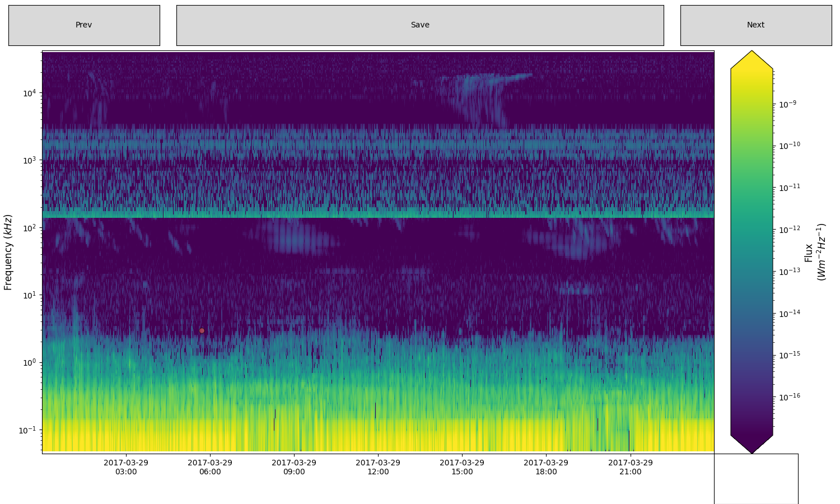Click the bright teal band above 100 kHz
The height and width of the screenshot is (504, 840).
point(378,213)
